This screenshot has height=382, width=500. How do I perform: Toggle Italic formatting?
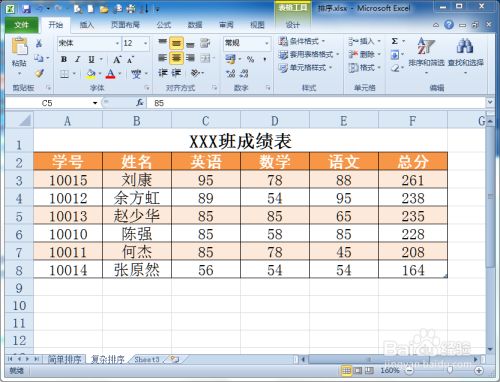click(77, 59)
